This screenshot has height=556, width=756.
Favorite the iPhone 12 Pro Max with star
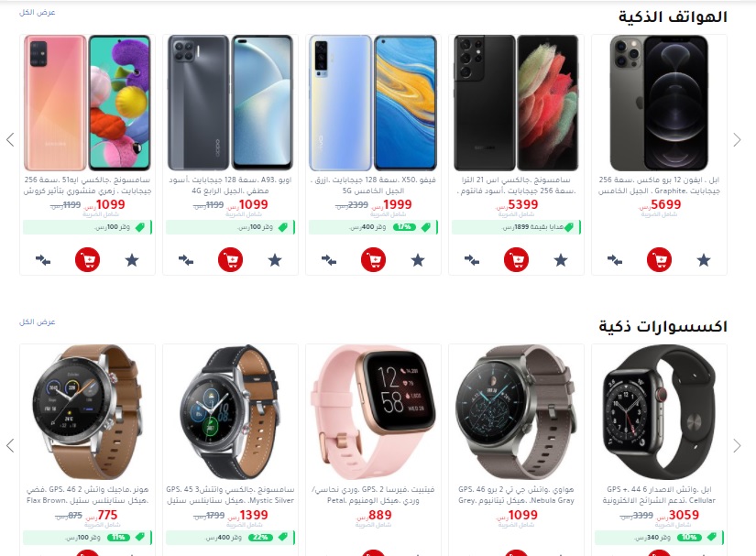(x=704, y=261)
